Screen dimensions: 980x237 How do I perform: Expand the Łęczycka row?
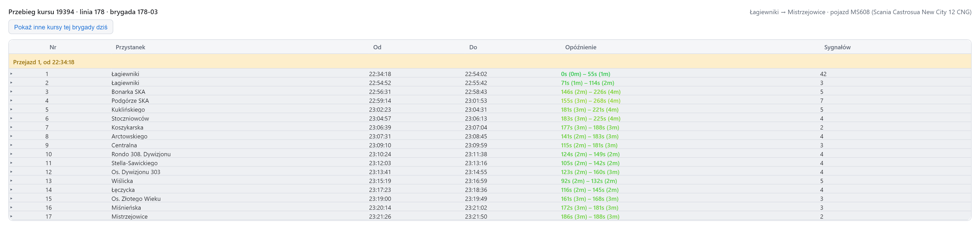click(12, 190)
